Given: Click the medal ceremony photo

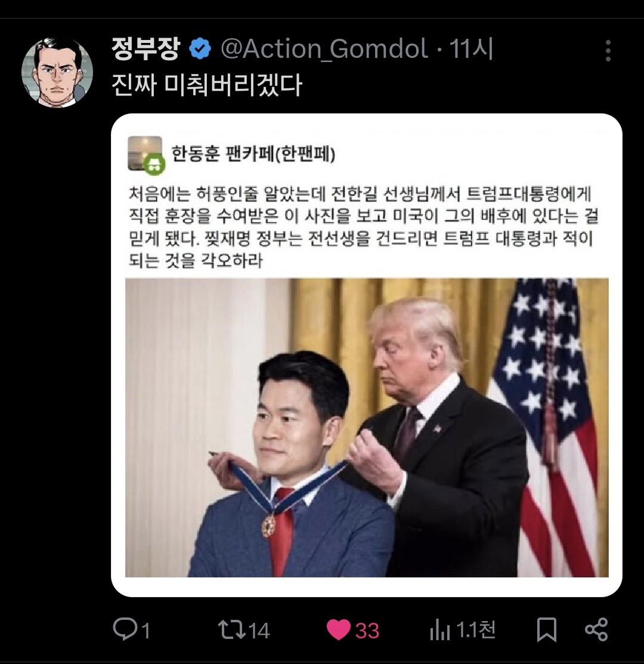Looking at the screenshot, I should tap(367, 427).
